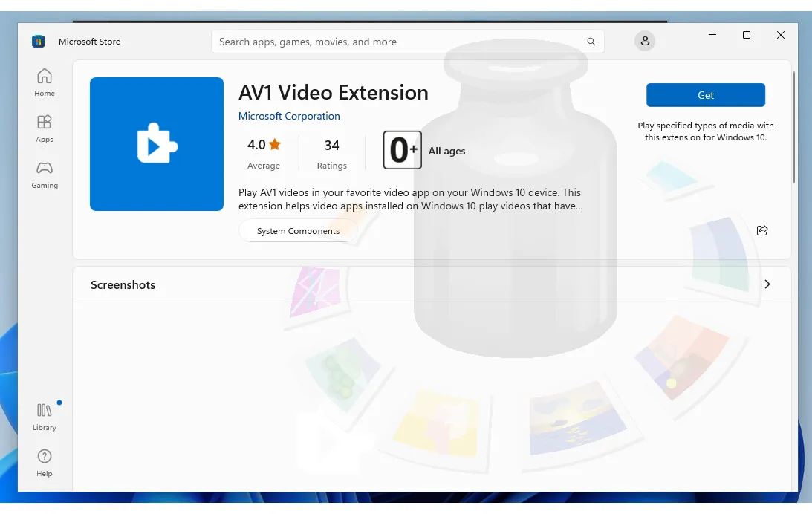Open the Microsoft Corporation publisher link

289,116
